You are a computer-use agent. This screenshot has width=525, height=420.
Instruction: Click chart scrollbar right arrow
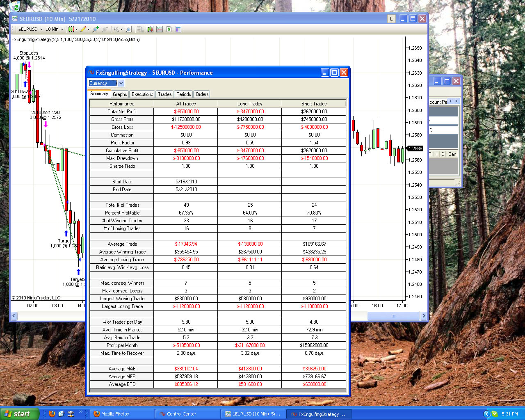pyautogui.click(x=424, y=315)
